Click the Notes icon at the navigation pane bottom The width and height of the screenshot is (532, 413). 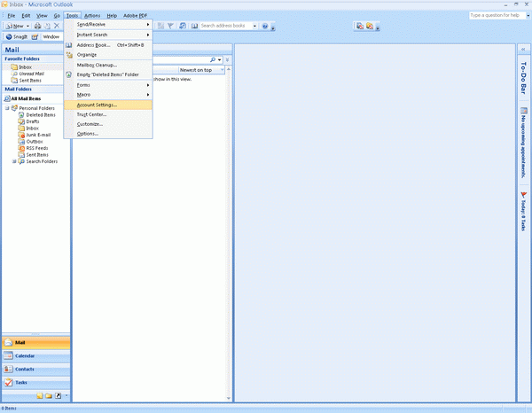(x=39, y=395)
